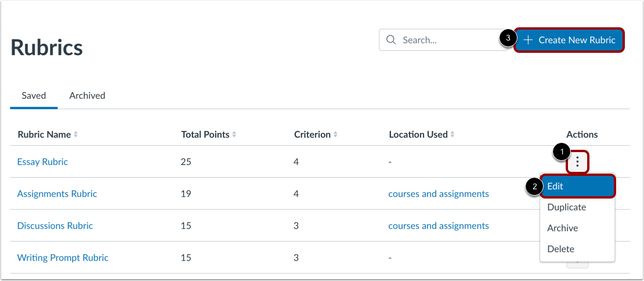
Task: Click the magnifier icon in the search box
Action: point(391,40)
